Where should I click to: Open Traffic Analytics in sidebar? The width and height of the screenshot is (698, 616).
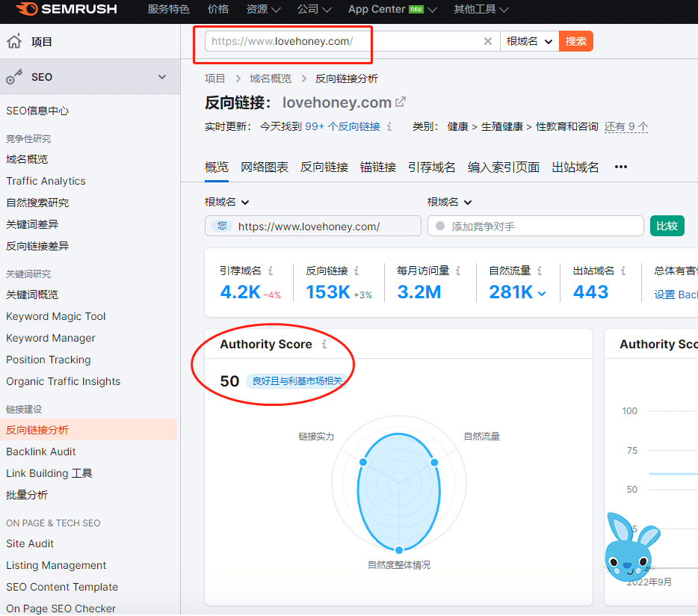[x=46, y=181]
